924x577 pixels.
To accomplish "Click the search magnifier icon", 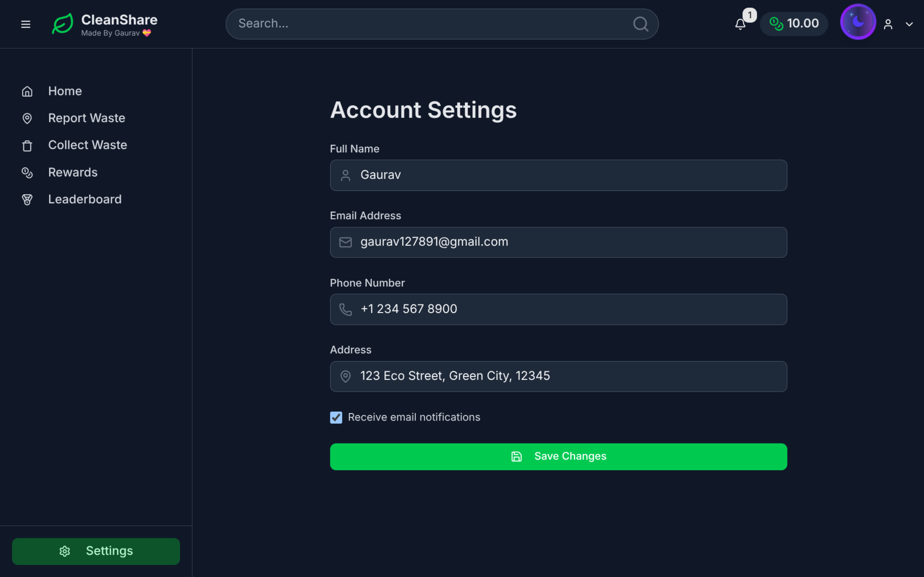I will click(640, 24).
